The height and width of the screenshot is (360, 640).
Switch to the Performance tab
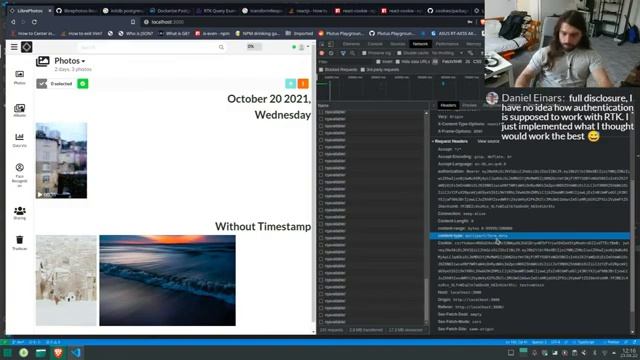(447, 44)
